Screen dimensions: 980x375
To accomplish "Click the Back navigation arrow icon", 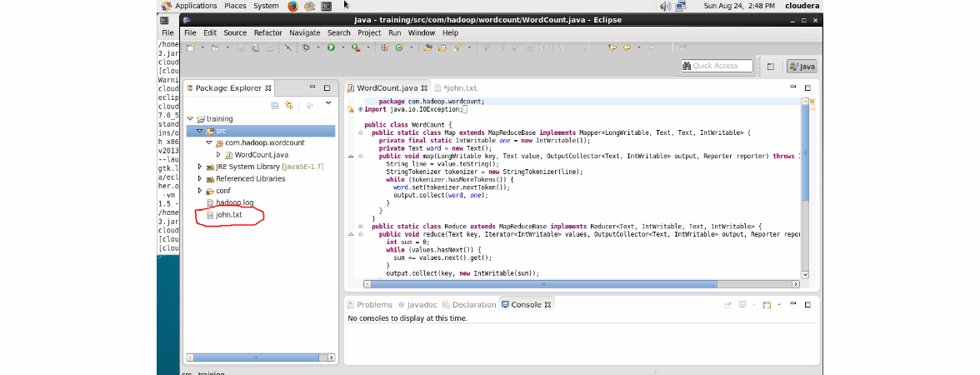I will point(627,47).
